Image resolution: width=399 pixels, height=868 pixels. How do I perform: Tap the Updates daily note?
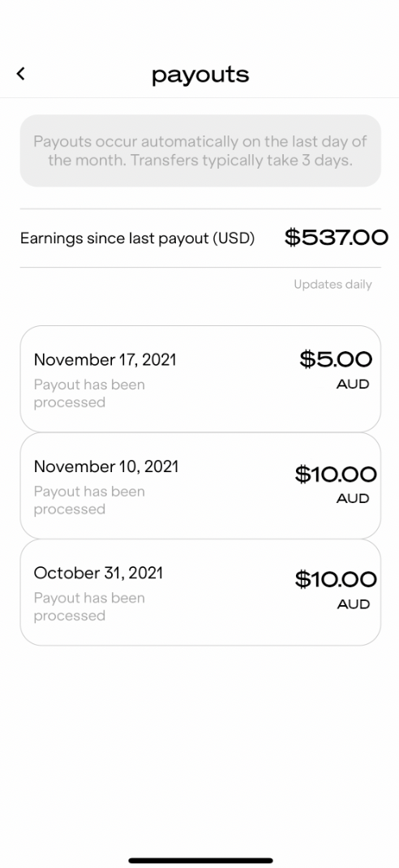point(332,285)
